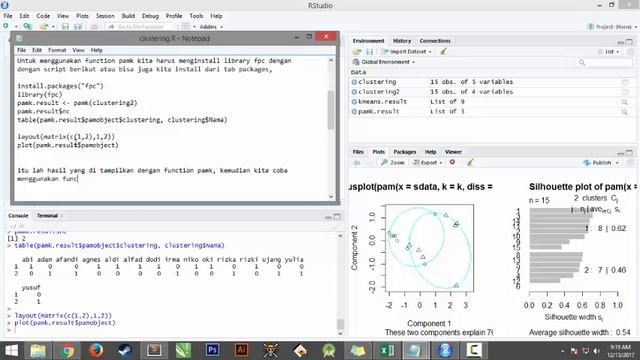The width and height of the screenshot is (640, 360).
Task: Expand the pamk.result object in Environment
Action: click(354, 111)
